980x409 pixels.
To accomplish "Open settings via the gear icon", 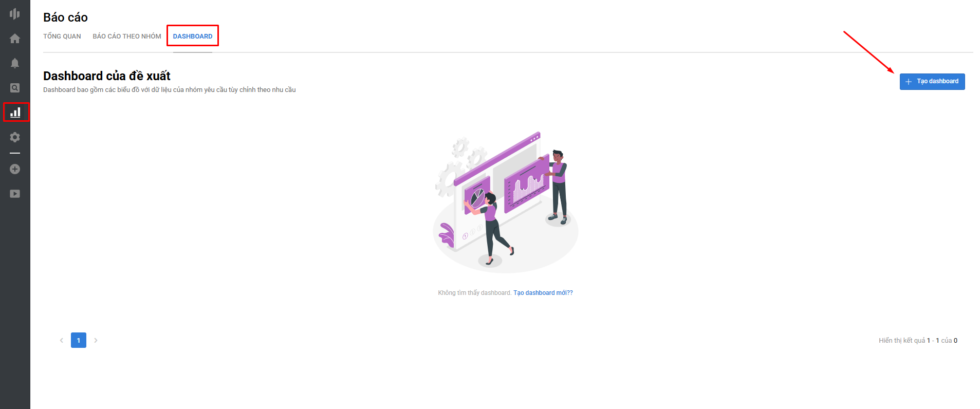I will pos(15,137).
